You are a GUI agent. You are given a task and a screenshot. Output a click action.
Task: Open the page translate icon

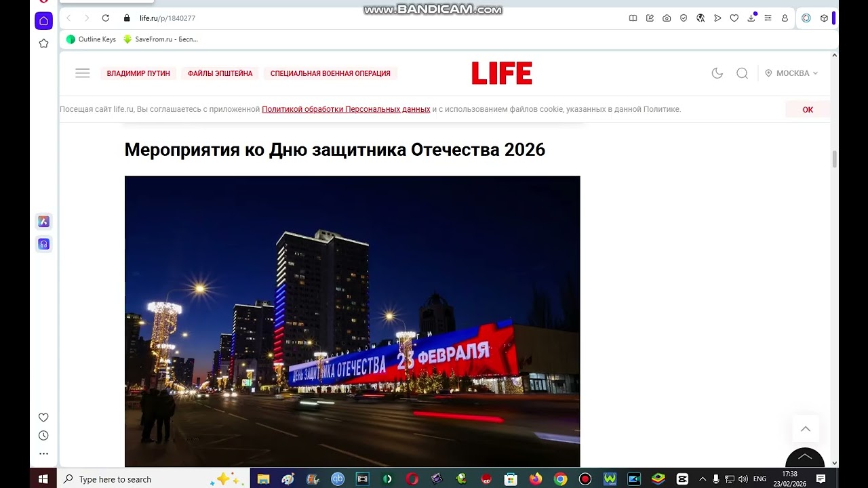click(701, 18)
